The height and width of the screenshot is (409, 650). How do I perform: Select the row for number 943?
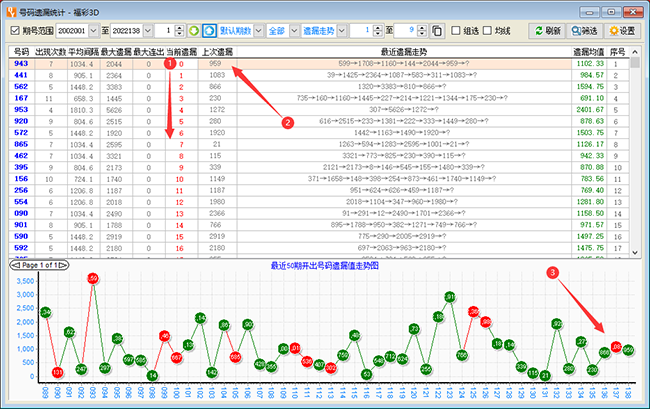coord(21,63)
